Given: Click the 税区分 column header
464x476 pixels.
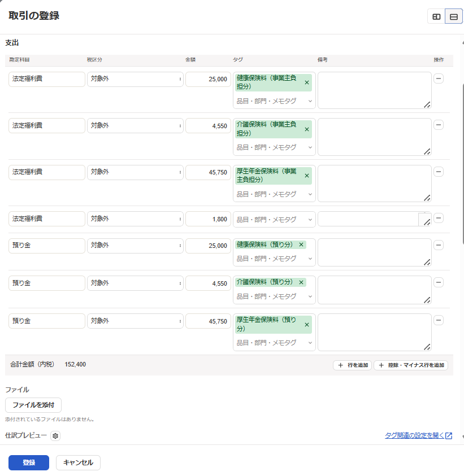Looking at the screenshot, I should (94, 60).
